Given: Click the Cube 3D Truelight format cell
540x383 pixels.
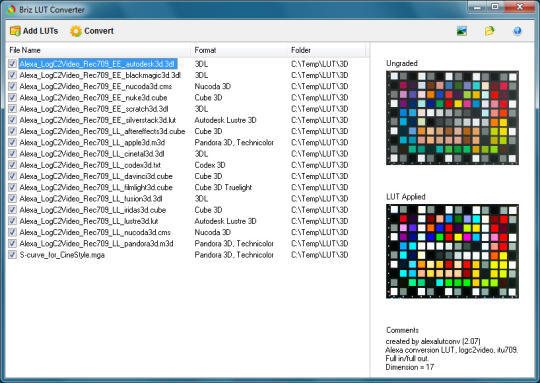Looking at the screenshot, I should click(223, 187).
